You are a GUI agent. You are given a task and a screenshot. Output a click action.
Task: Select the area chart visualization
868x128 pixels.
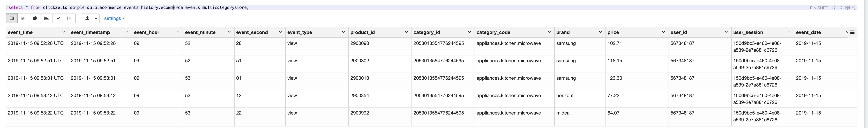tap(47, 18)
